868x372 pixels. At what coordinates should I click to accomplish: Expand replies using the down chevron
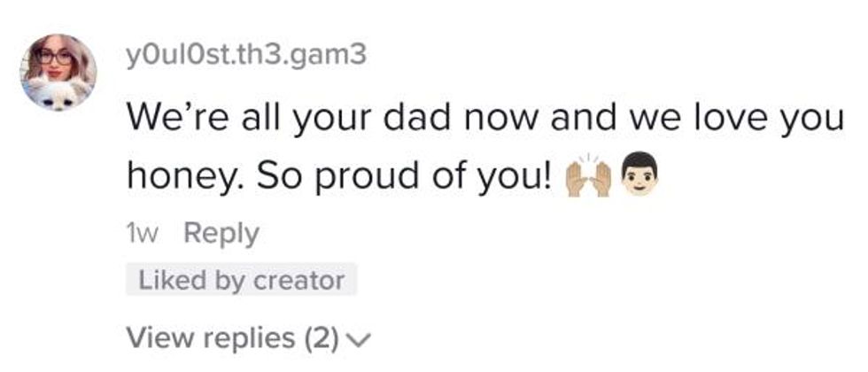pyautogui.click(x=361, y=338)
